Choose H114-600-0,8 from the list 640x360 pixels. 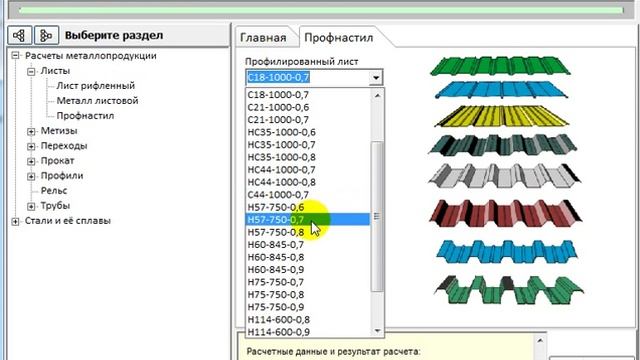tap(308, 320)
